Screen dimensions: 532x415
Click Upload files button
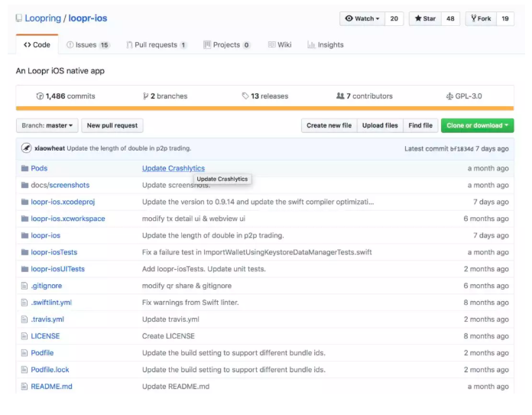pos(380,125)
